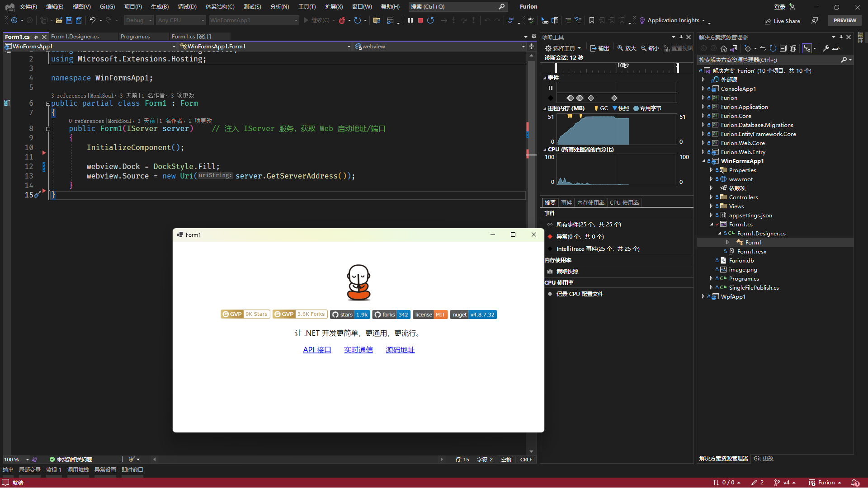
Task: Pin the Diagnostic Tools panel
Action: (x=681, y=37)
